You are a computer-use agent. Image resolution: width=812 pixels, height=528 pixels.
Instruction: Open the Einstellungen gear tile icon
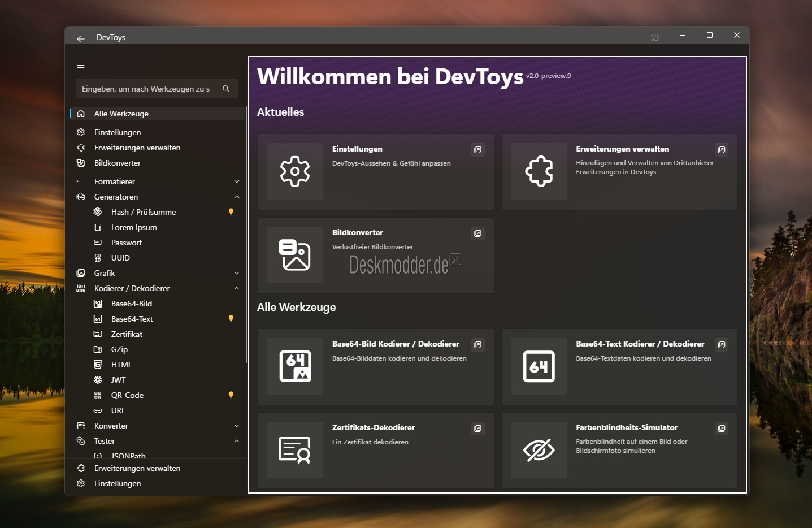295,171
